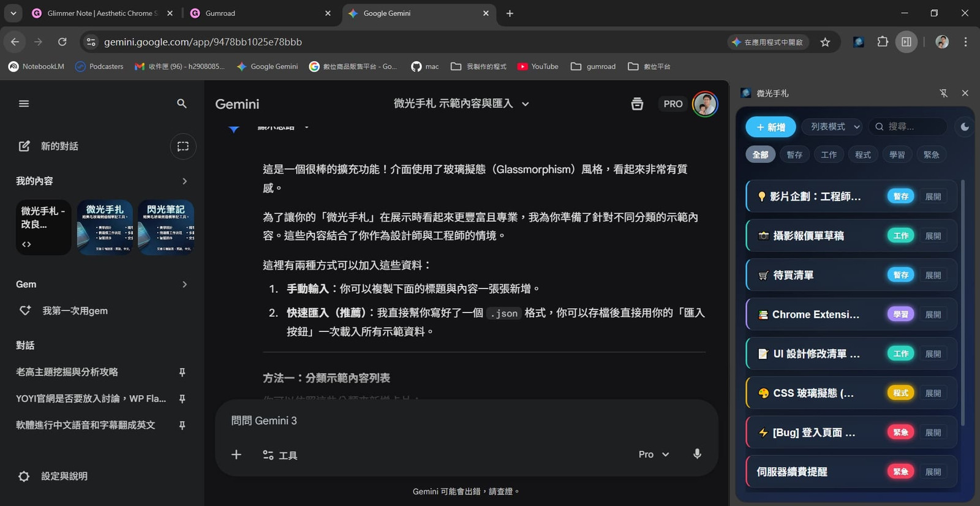This screenshot has width=980, height=506.
Task: Pin the 微光手札 side panel
Action: (x=943, y=93)
